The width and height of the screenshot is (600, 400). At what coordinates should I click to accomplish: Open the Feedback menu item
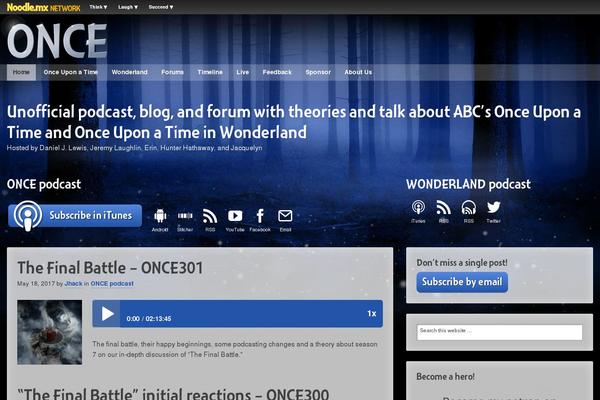277,72
